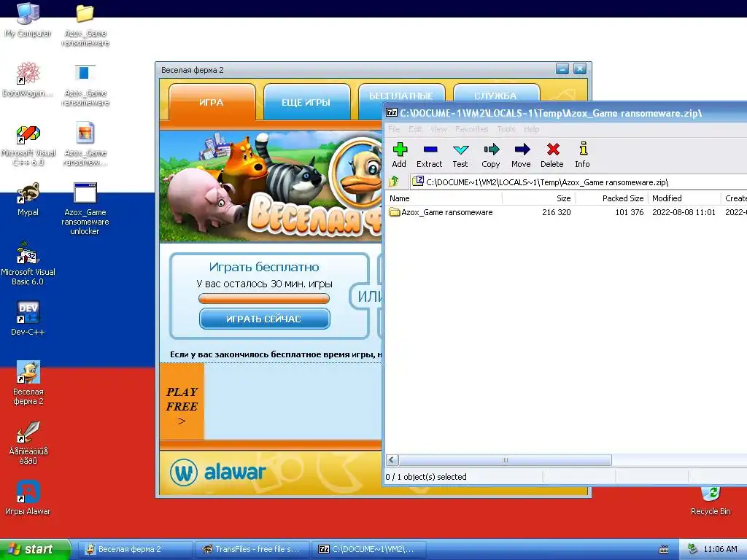747x560 pixels.
Task: Click the Add toolbar icon in 7-Zip
Action: click(x=399, y=155)
